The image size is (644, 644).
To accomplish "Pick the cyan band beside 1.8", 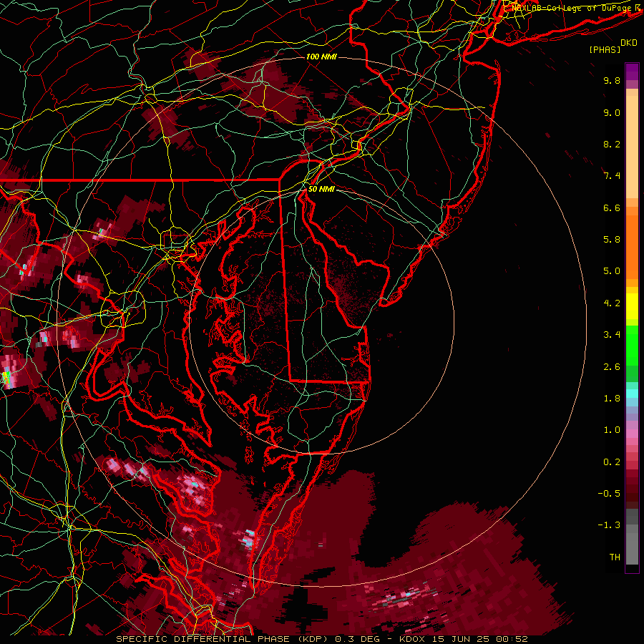I will 632,394.
